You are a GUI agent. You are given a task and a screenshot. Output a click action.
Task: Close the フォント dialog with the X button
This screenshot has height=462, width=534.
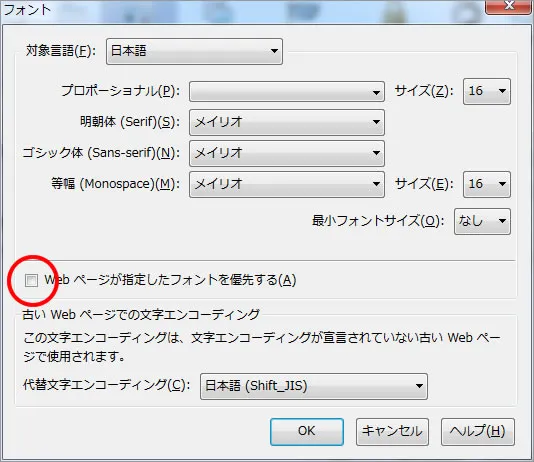pyautogui.click(x=509, y=6)
